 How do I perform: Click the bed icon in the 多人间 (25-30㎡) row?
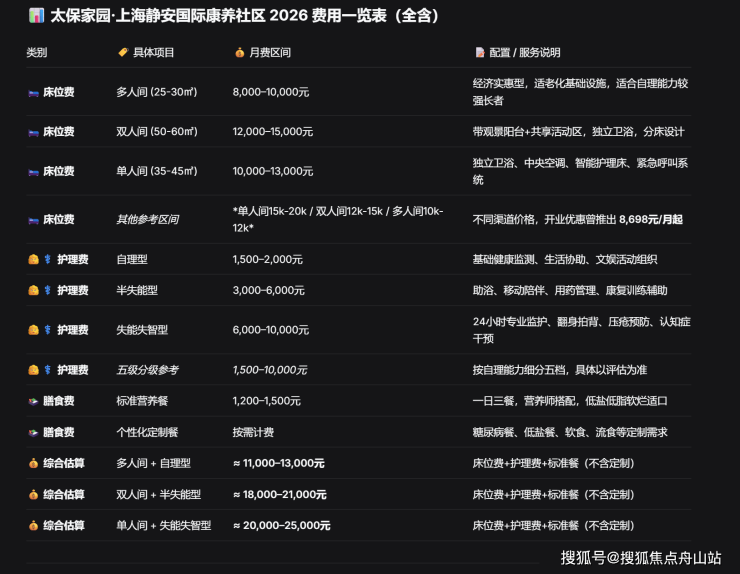34,93
